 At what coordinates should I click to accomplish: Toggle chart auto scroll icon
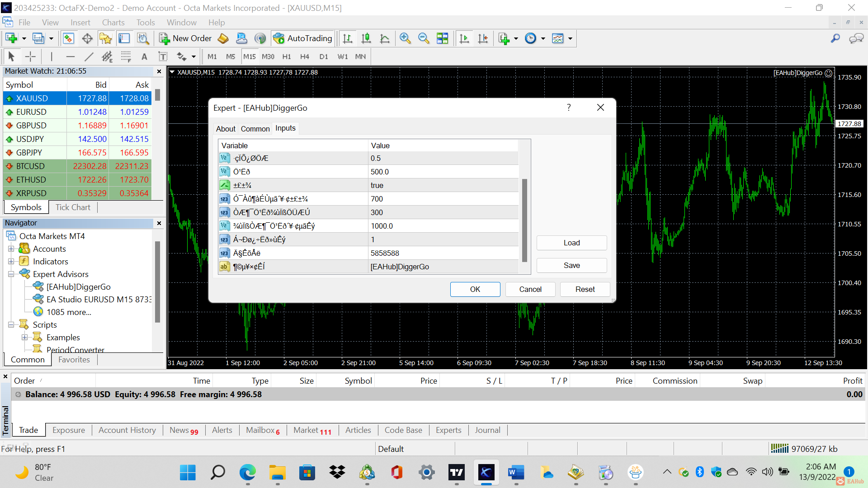pos(464,38)
